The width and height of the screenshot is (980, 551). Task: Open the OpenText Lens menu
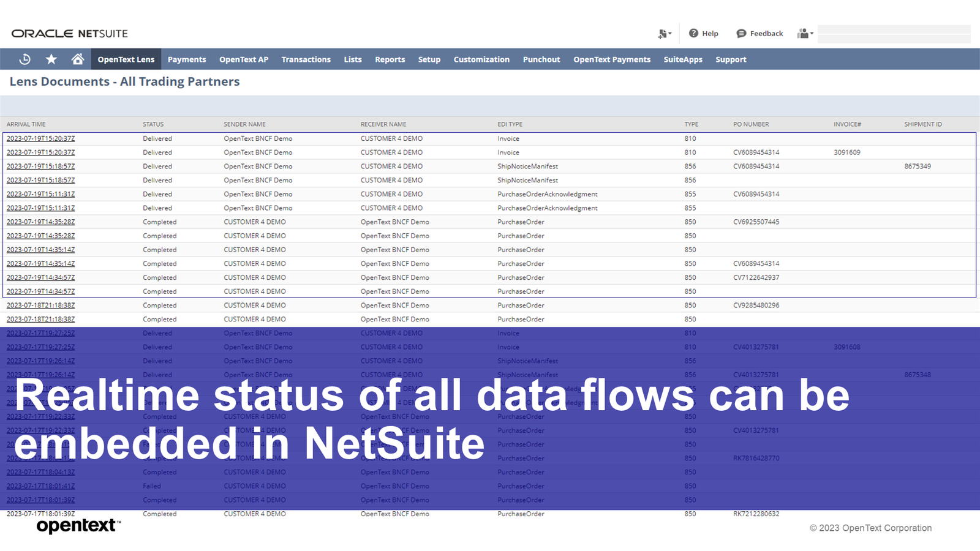[x=126, y=59]
